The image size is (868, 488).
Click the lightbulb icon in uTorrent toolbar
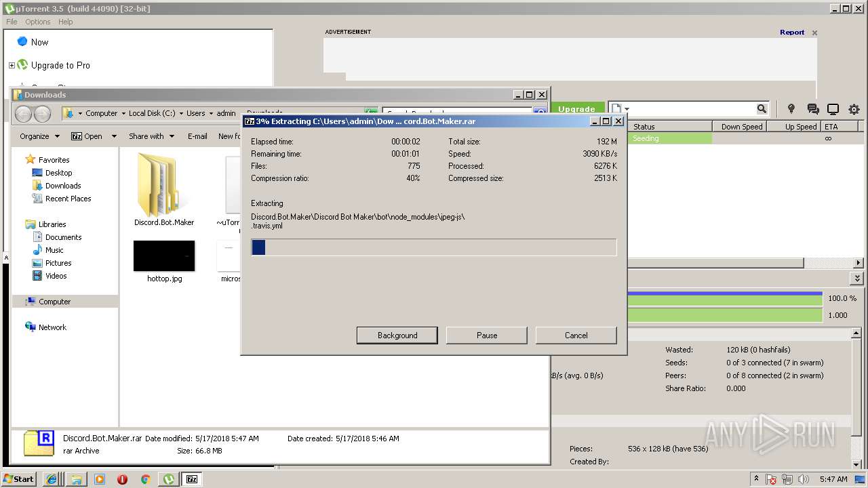click(791, 109)
